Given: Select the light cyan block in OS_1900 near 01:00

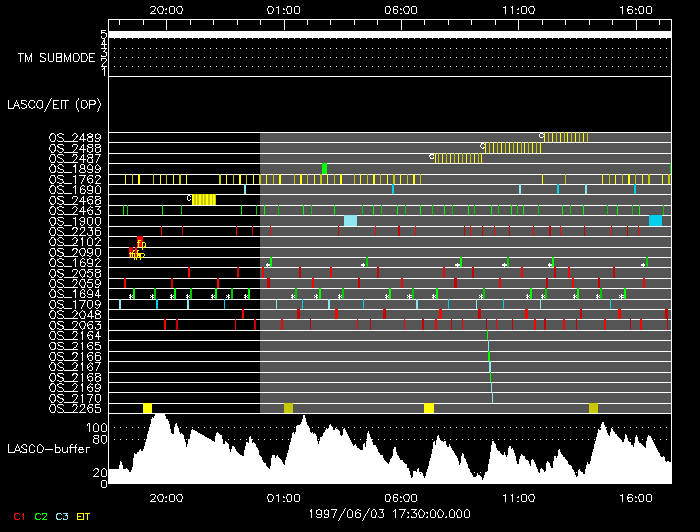Looking at the screenshot, I should tap(350, 221).
